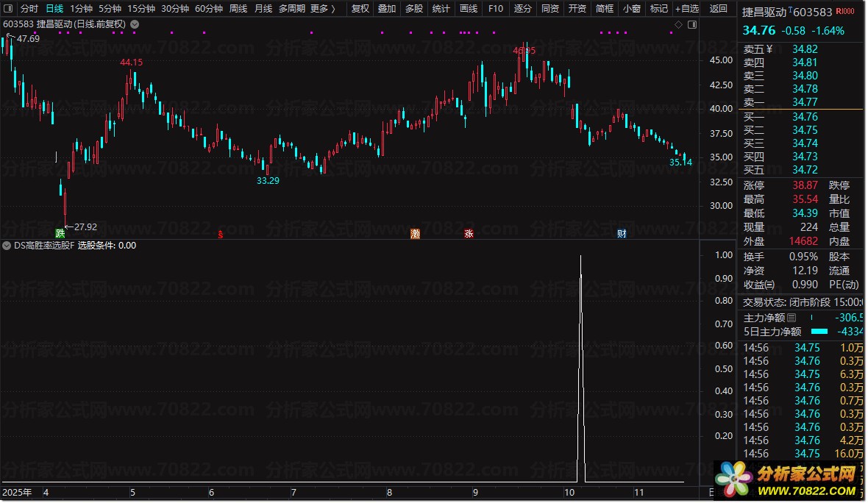Switch to 60分钟 chart period
This screenshot has height=503, width=868.
tap(209, 8)
